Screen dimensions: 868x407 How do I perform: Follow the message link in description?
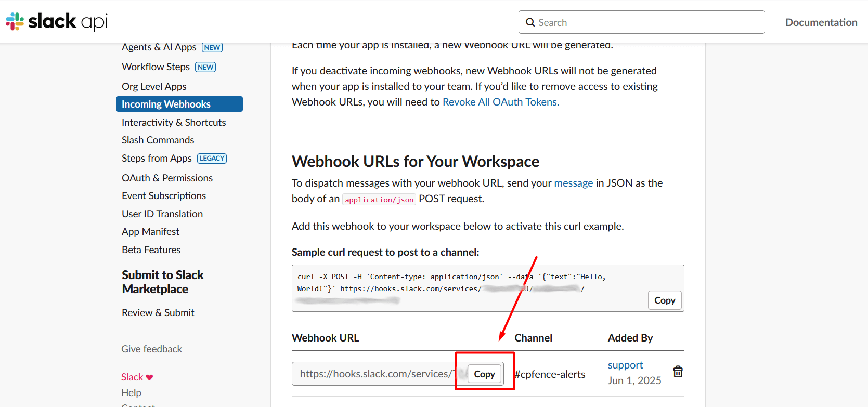pos(573,183)
